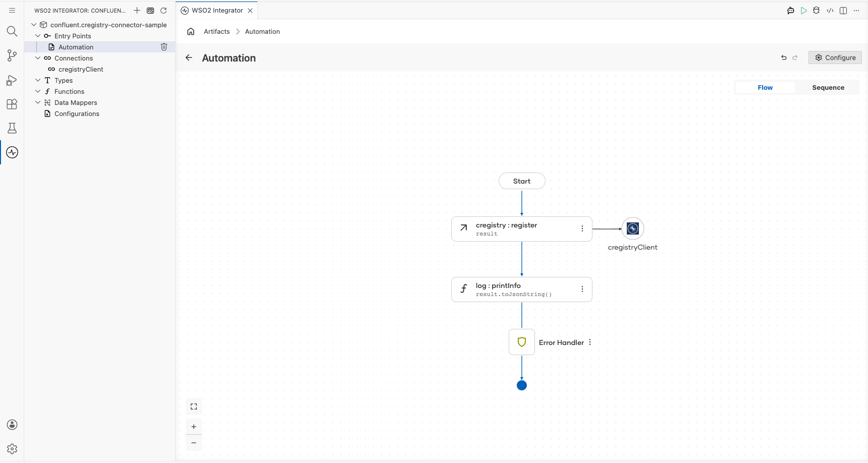
Task: Click the Error Handler shield icon
Action: pos(522,342)
